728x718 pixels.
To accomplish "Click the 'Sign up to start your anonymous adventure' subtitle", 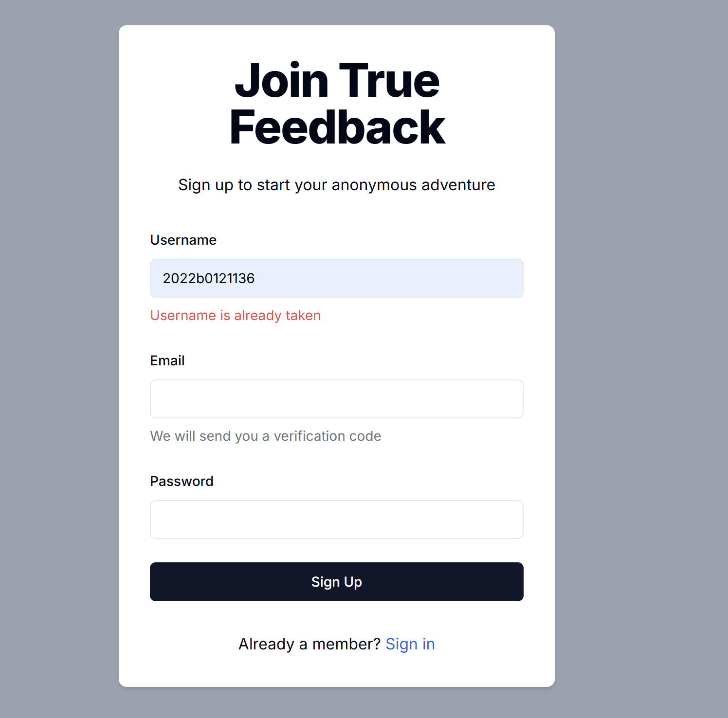I will coord(336,185).
